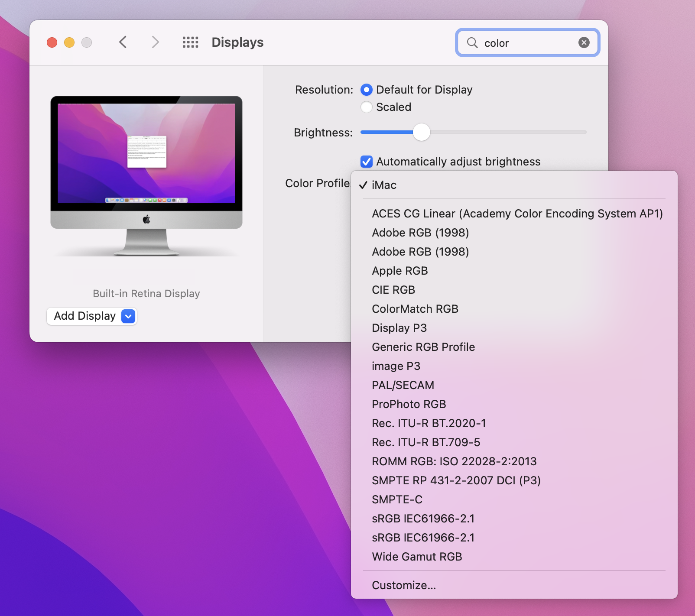Click the Add Display button
Screen dimensions: 695x616
tap(84, 316)
